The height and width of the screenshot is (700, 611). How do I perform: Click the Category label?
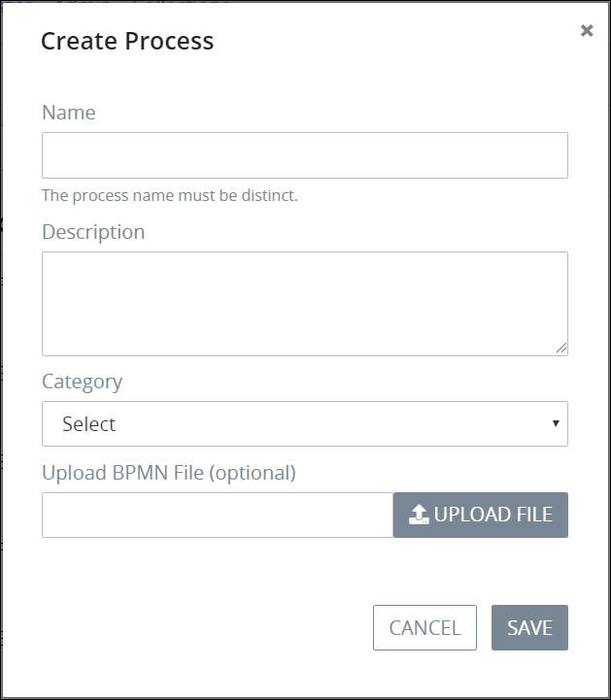coord(83,382)
